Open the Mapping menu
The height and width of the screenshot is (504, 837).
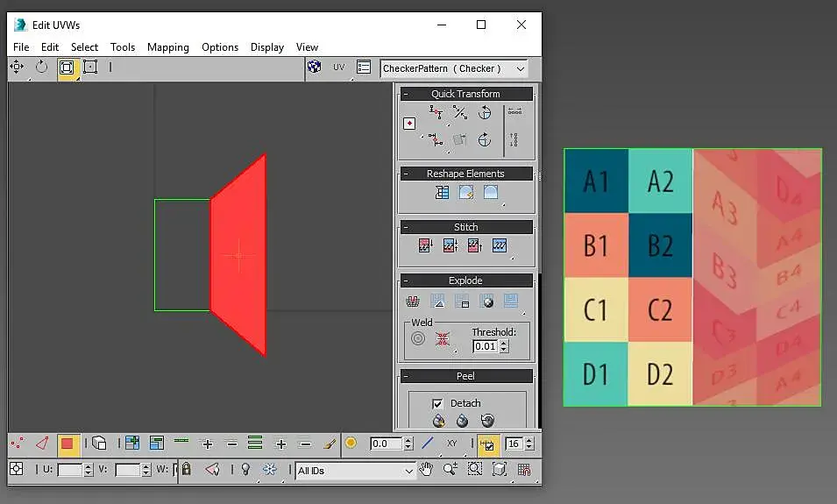click(168, 47)
